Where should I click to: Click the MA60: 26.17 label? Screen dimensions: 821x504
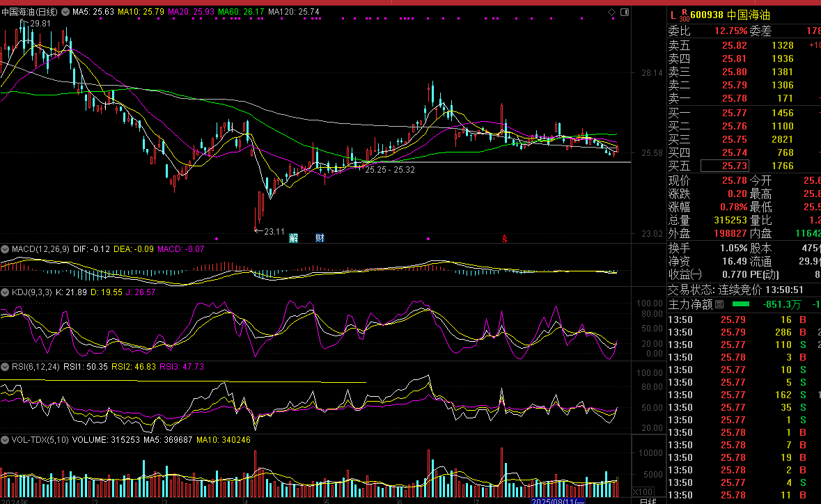point(242,12)
